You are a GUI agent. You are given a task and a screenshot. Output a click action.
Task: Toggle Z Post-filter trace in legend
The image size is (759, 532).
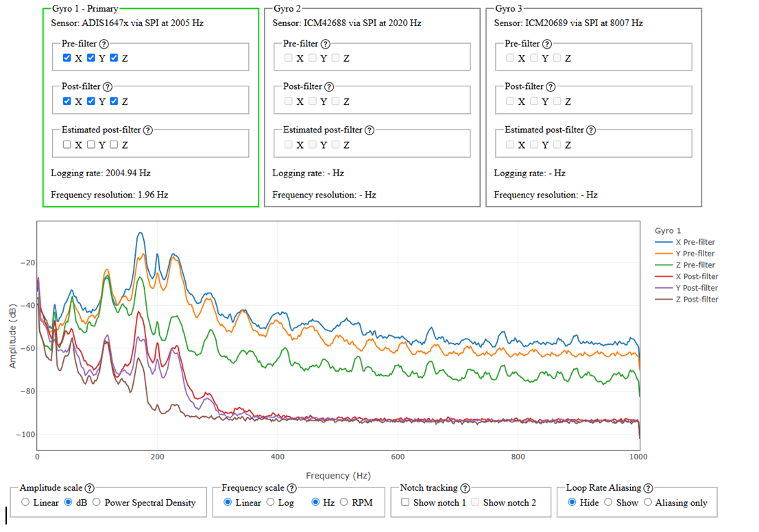(686, 299)
